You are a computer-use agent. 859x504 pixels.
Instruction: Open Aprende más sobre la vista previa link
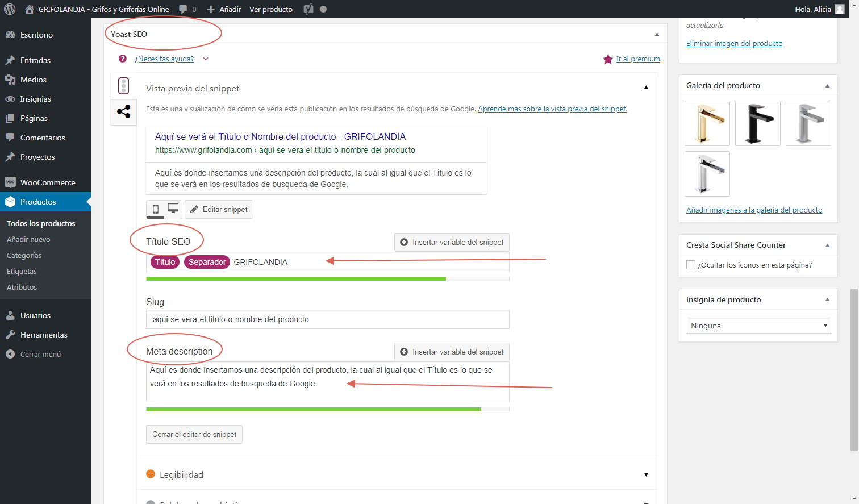click(552, 109)
